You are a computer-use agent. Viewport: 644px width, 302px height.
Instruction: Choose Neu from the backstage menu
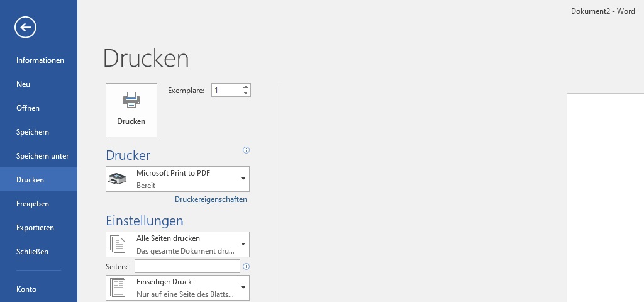click(23, 84)
